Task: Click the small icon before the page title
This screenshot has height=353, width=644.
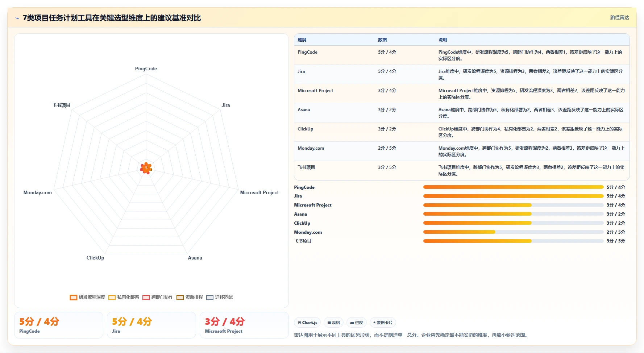Action: (x=17, y=18)
